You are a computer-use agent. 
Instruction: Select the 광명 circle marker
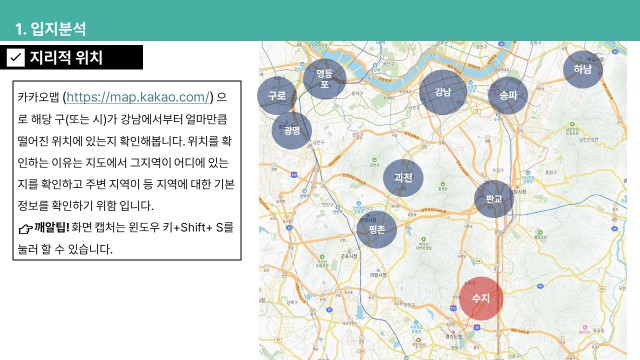(292, 131)
